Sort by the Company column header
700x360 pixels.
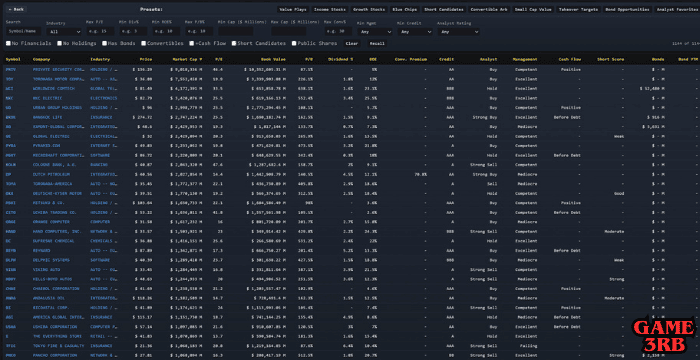pyautogui.click(x=42, y=59)
